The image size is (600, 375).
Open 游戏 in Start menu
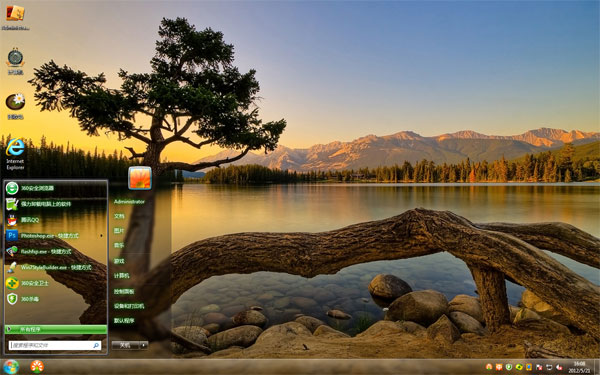tap(119, 261)
